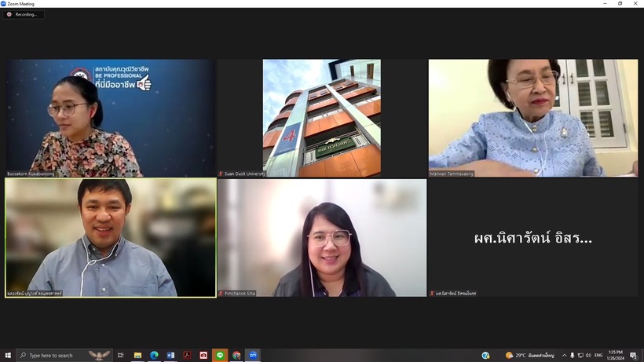Click the speaker volume icon in tray
Screen dimensions: 644x362
tap(588, 356)
